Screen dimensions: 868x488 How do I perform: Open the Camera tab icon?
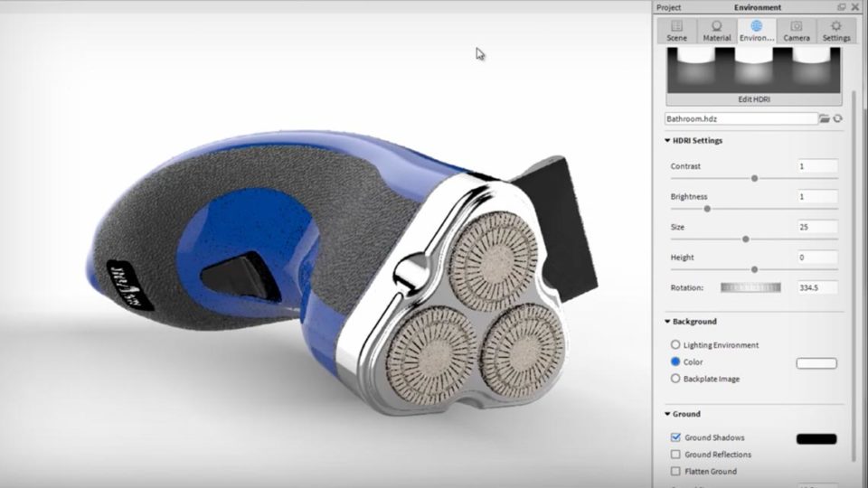(796, 27)
